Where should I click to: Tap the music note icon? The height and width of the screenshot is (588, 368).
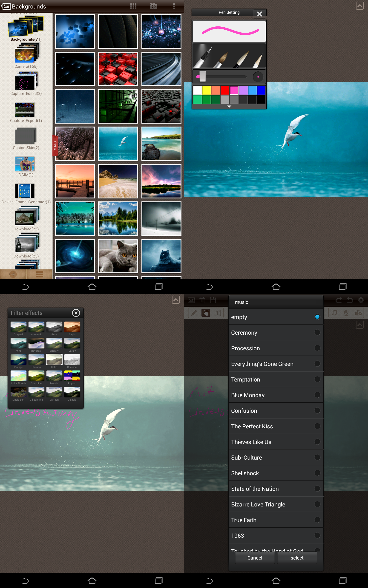point(334,313)
